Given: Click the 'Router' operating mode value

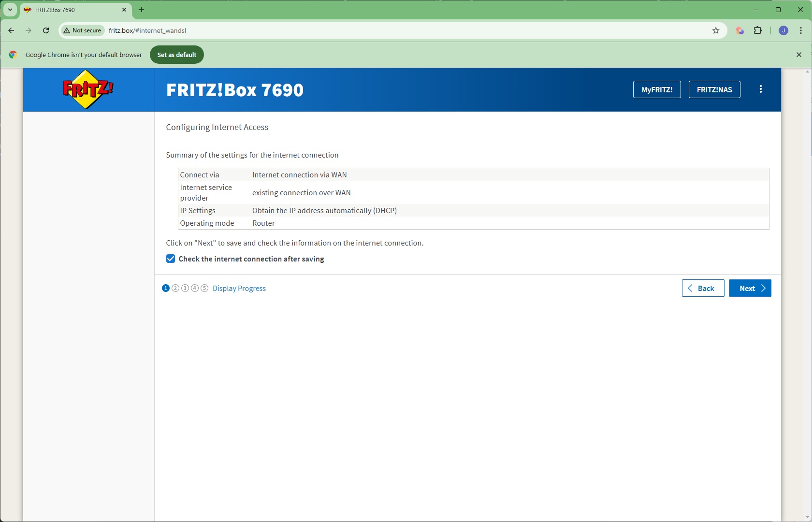Looking at the screenshot, I should [x=263, y=223].
